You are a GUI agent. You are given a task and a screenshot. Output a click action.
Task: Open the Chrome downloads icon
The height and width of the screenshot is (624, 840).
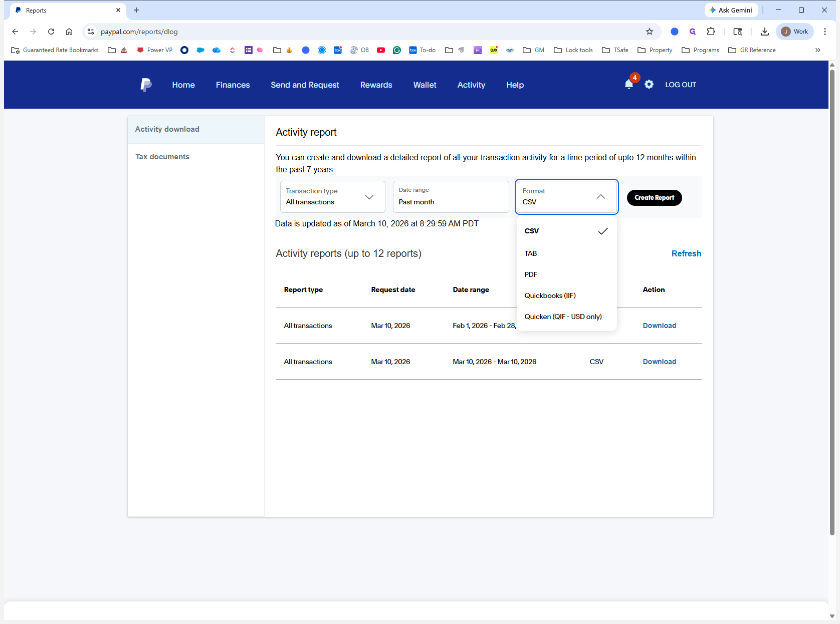coord(765,32)
